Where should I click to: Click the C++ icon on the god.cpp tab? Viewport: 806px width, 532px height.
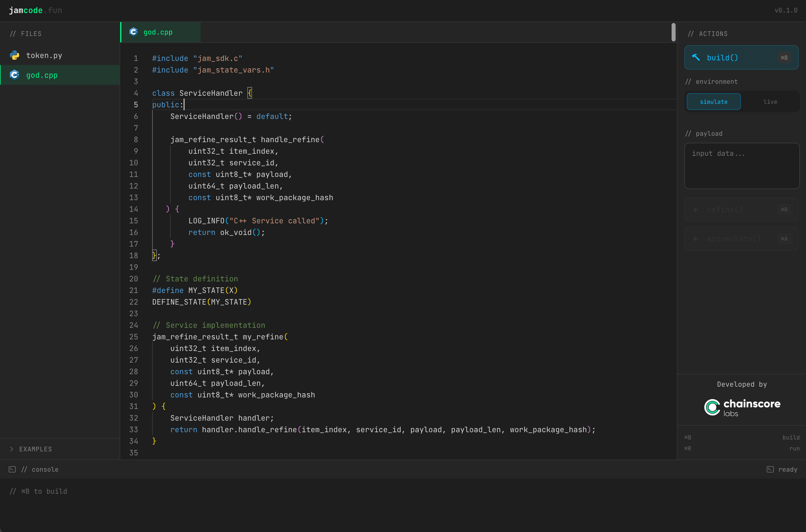(x=134, y=32)
